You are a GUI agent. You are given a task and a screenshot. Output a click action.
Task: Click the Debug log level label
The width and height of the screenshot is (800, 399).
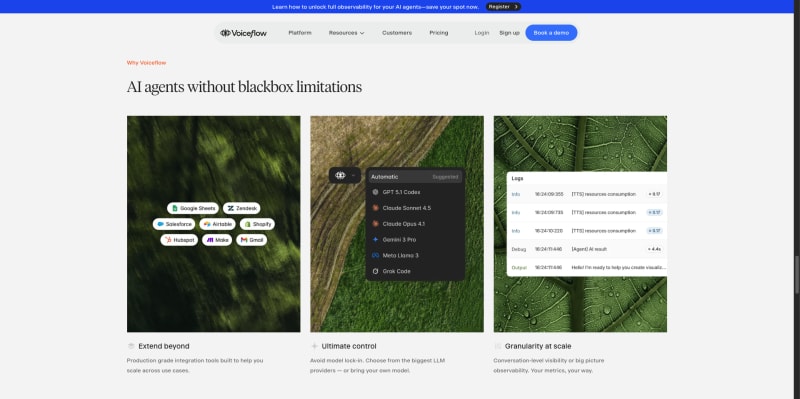(x=518, y=249)
